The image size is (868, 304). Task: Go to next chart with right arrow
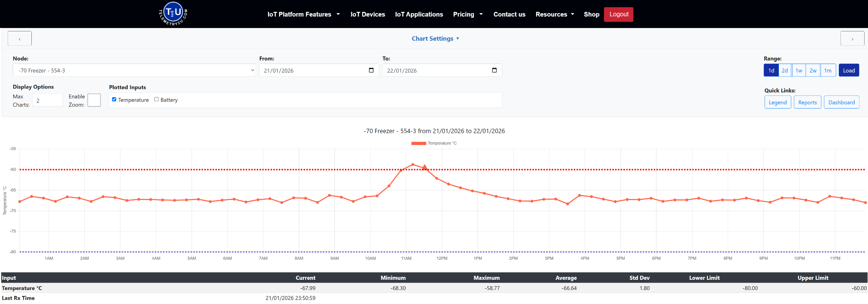pyautogui.click(x=852, y=39)
